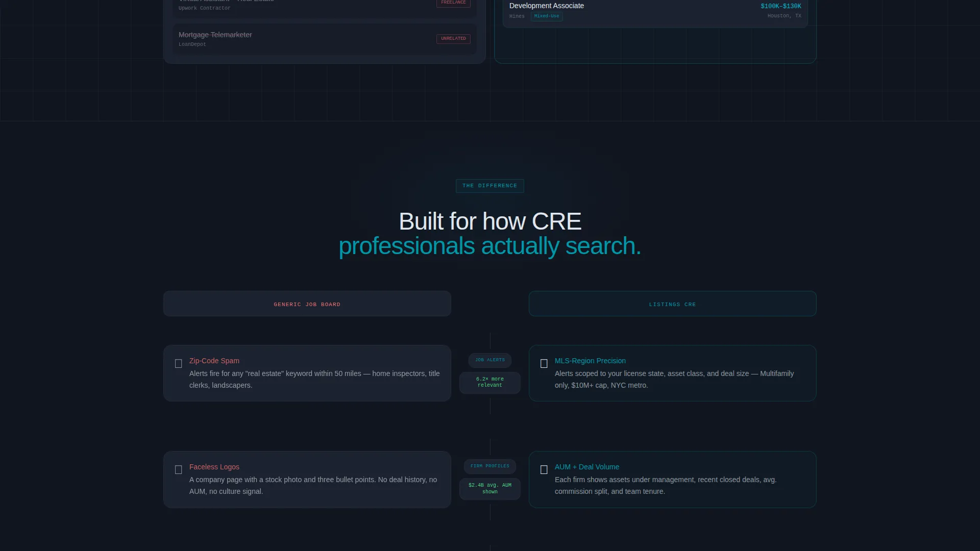The height and width of the screenshot is (551, 980).
Task: Select the Generic Job Board column header
Action: click(307, 304)
